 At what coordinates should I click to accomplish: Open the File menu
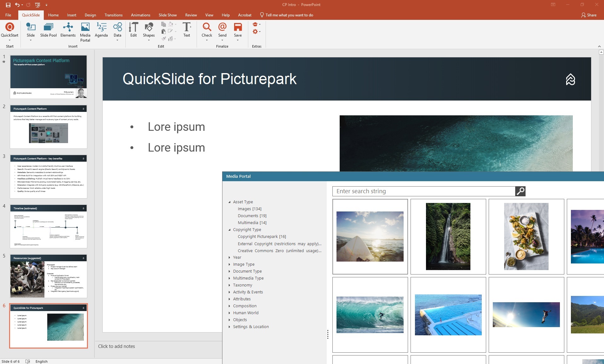click(x=8, y=15)
